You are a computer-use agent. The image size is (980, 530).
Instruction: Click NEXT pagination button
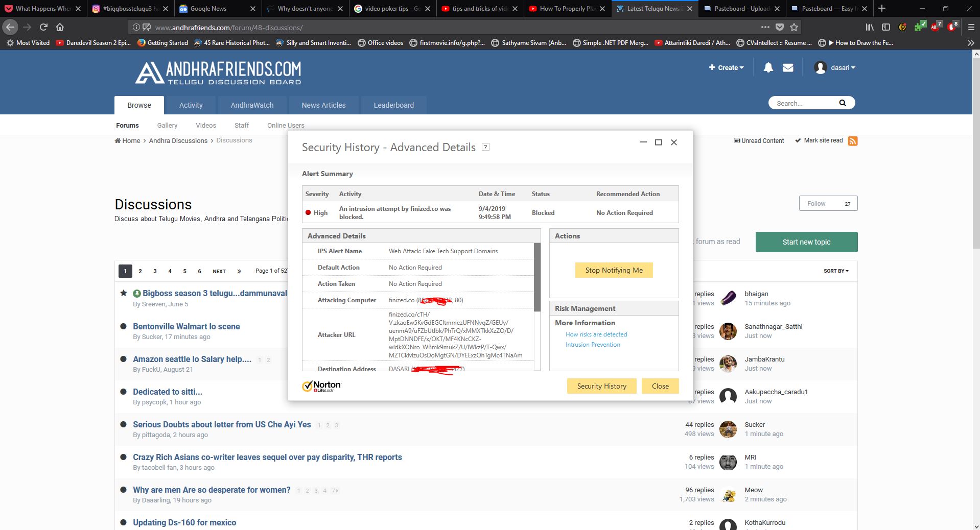pyautogui.click(x=219, y=271)
